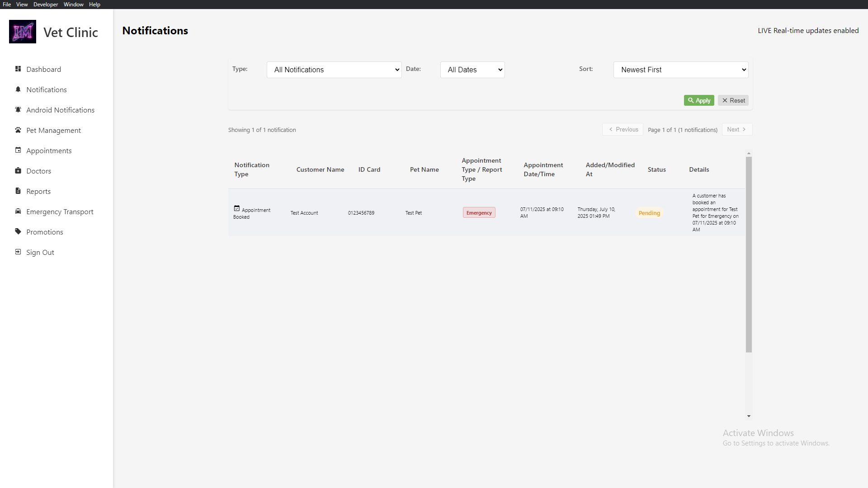Click the Vet Clinic logo
This screenshot has height=488, width=868.
click(23, 32)
